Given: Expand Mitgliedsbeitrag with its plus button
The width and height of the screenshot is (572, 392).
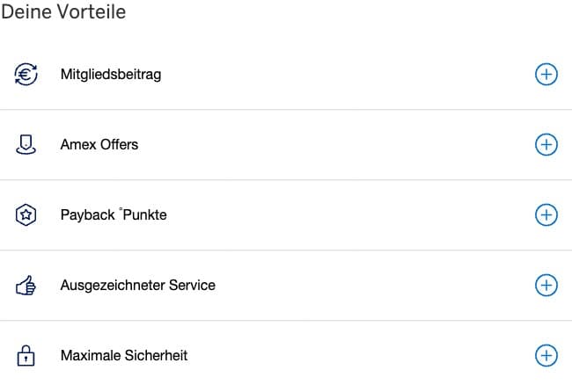Looking at the screenshot, I should click(x=546, y=75).
